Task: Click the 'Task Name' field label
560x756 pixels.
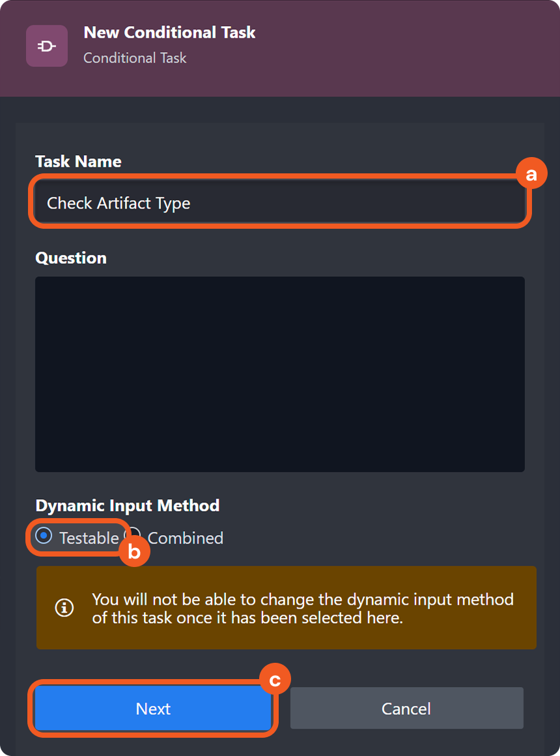Action: (x=78, y=162)
